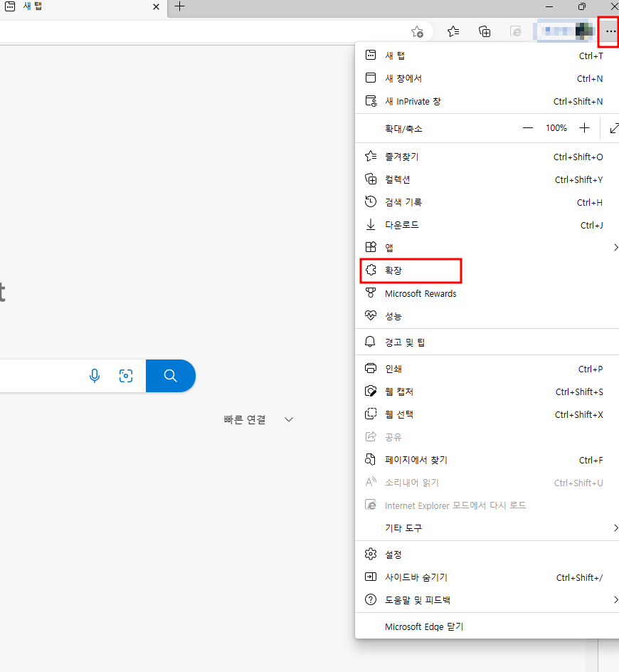Select 사이드바 숨기기 menu entry
The image size is (619, 672).
pos(487,577)
